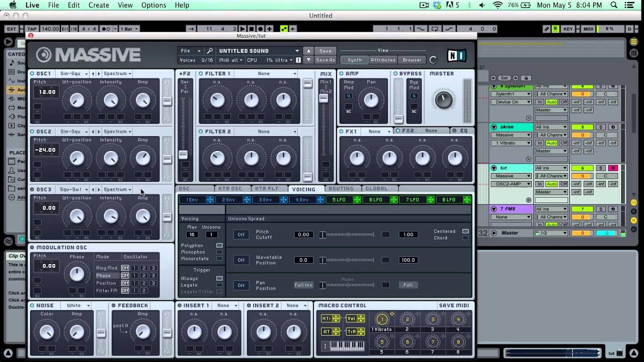Screen dimensions: 644x362
Task: Open FILTER 1 type None dropdown
Action: (267, 73)
